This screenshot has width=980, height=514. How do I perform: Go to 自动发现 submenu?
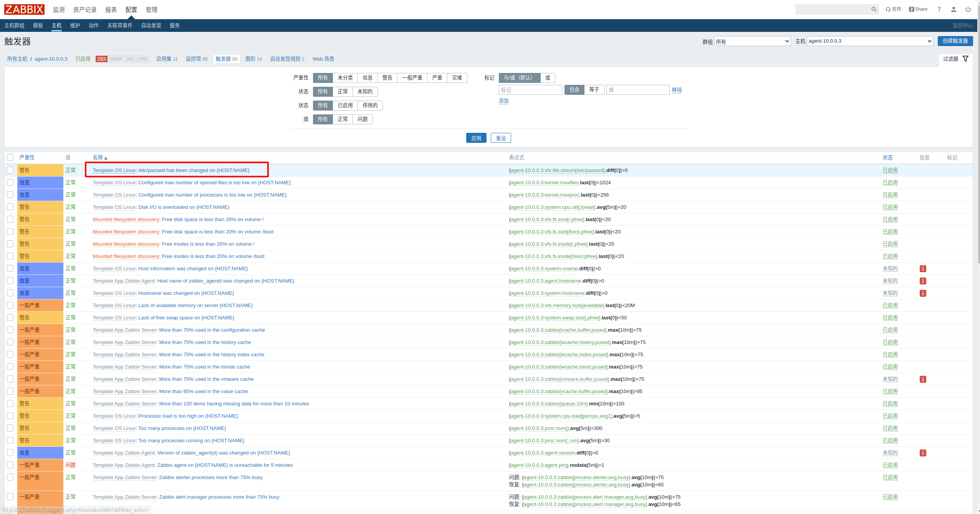151,25
